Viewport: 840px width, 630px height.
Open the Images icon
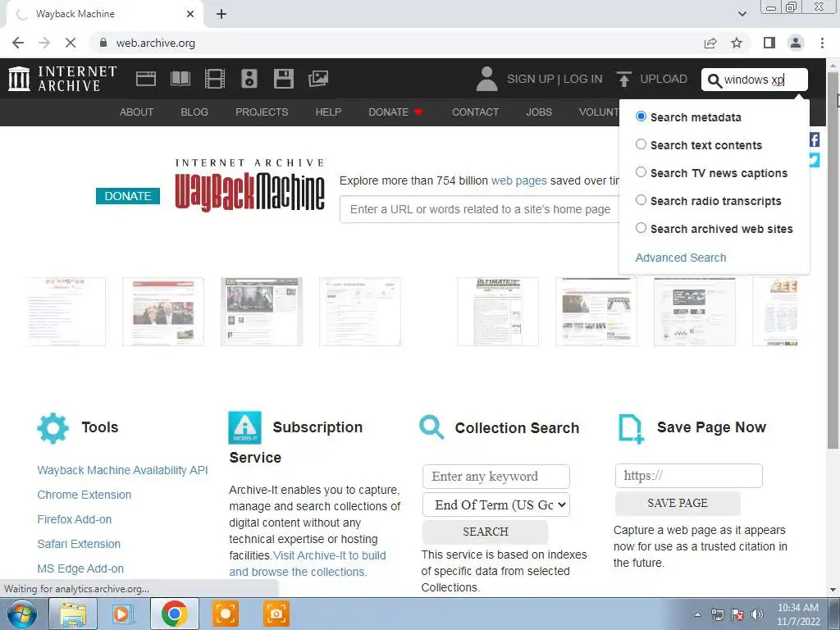pos(318,79)
